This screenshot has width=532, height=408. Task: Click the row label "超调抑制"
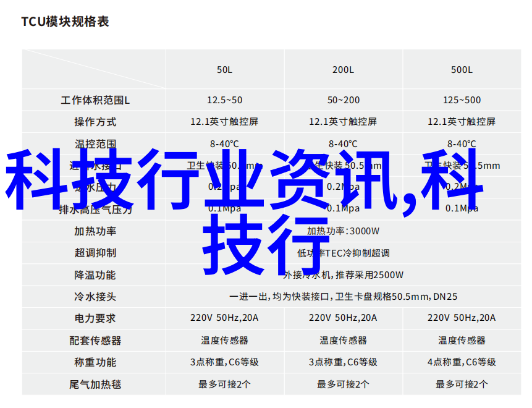click(x=95, y=253)
